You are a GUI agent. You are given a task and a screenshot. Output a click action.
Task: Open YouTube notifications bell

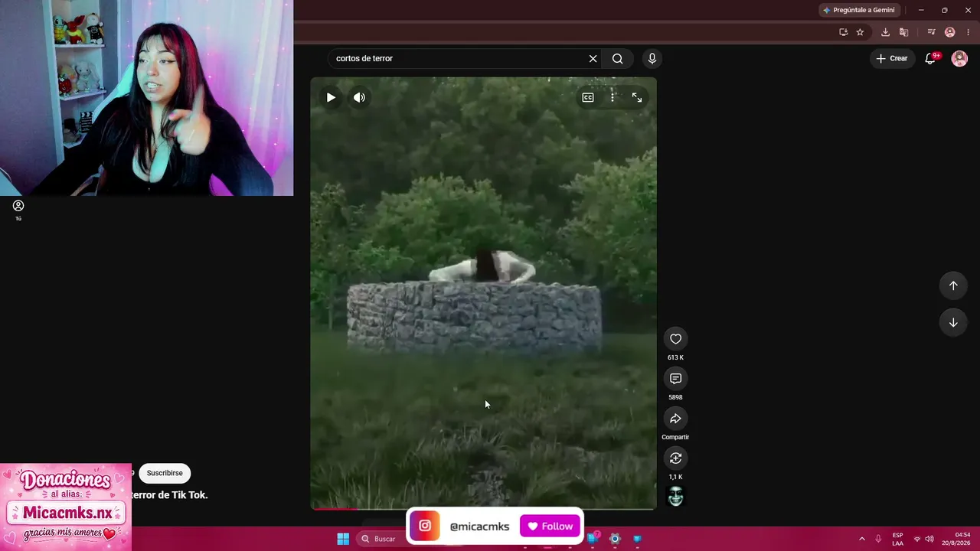point(931,58)
